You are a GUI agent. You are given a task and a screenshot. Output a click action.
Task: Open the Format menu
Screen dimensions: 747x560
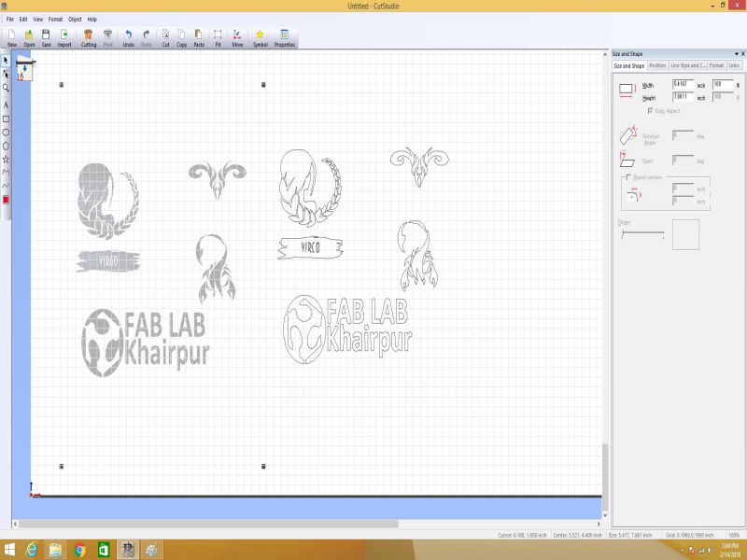click(55, 20)
